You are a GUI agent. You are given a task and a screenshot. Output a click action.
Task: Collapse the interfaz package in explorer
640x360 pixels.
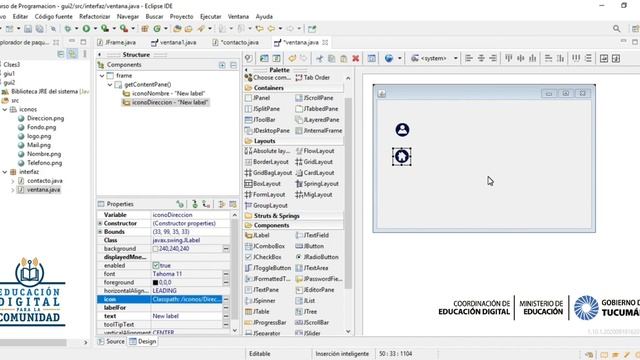(x=5, y=172)
